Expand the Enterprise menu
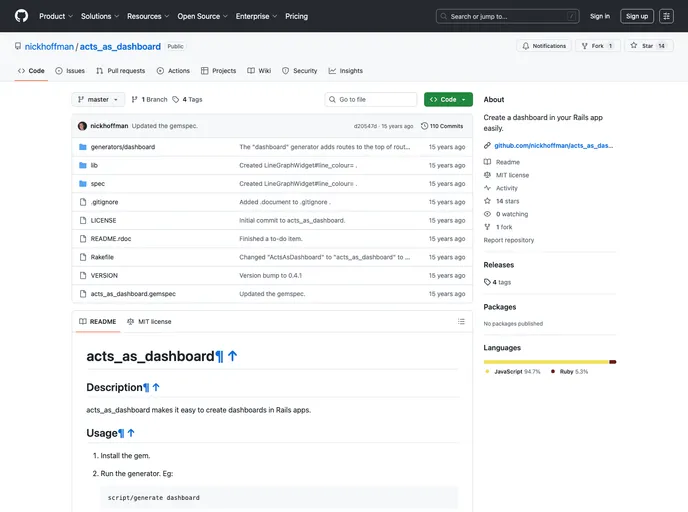 [256, 16]
